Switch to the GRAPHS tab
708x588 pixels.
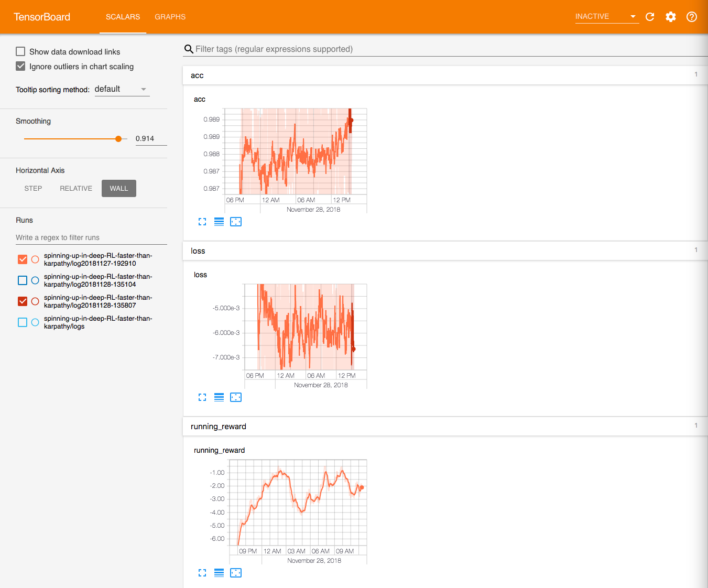(170, 17)
